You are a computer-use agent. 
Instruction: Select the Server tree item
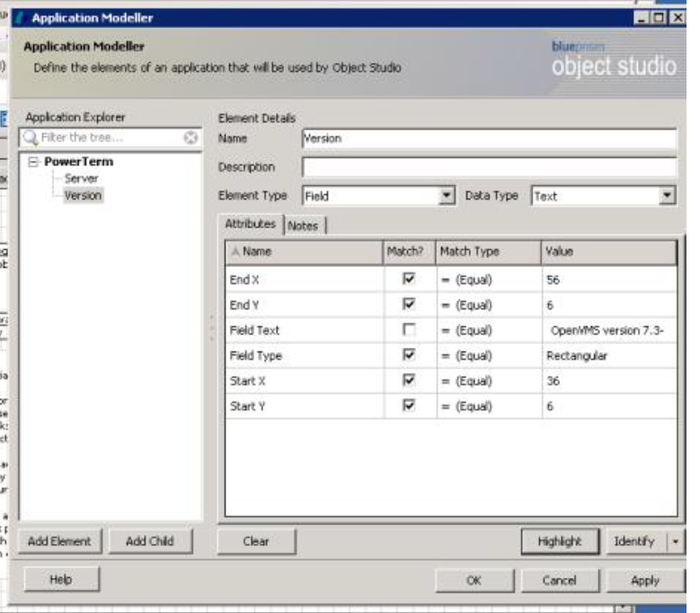click(x=81, y=179)
